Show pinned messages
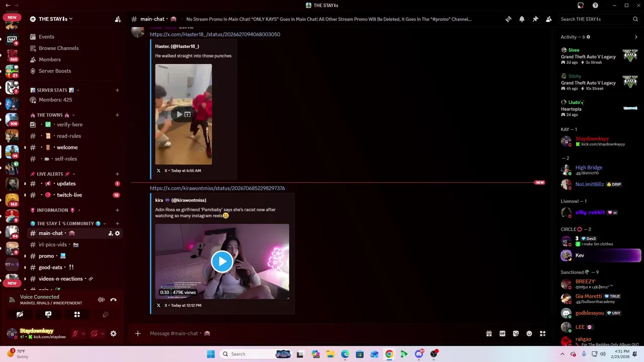The height and width of the screenshot is (362, 644). 535,19
